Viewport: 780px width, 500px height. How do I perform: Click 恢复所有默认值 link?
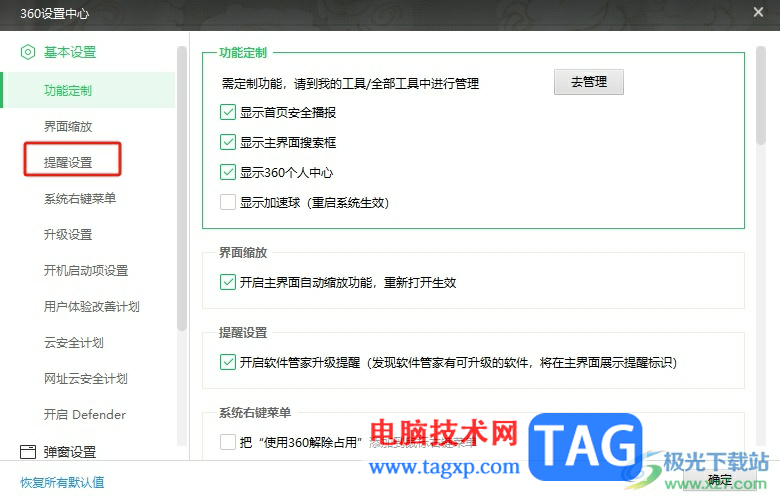pos(62,482)
